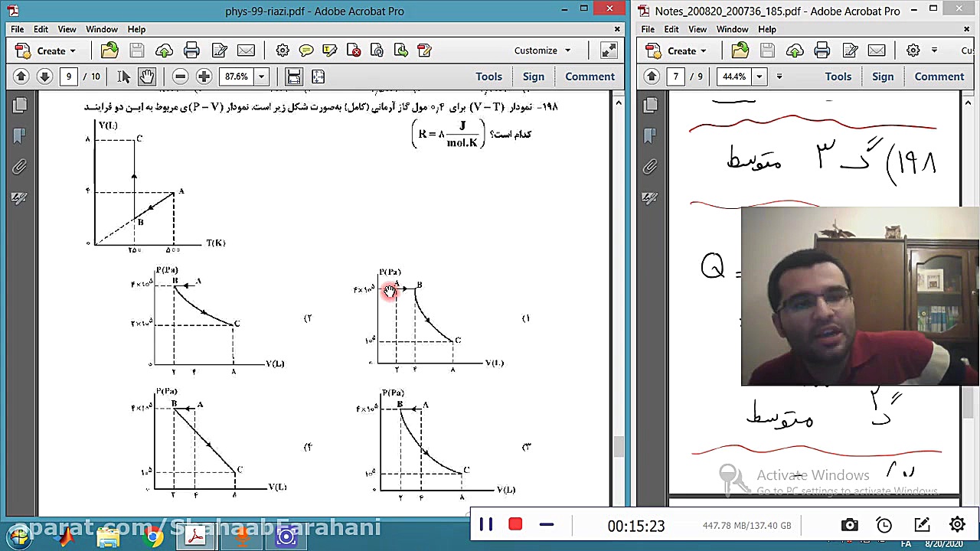This screenshot has height=551, width=980.
Task: Open the Tools pane
Action: [488, 77]
